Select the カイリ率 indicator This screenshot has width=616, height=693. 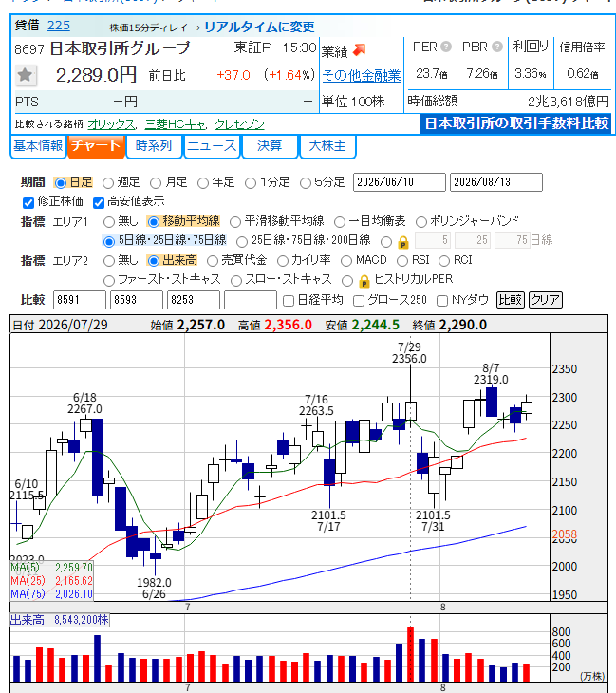pos(282,261)
